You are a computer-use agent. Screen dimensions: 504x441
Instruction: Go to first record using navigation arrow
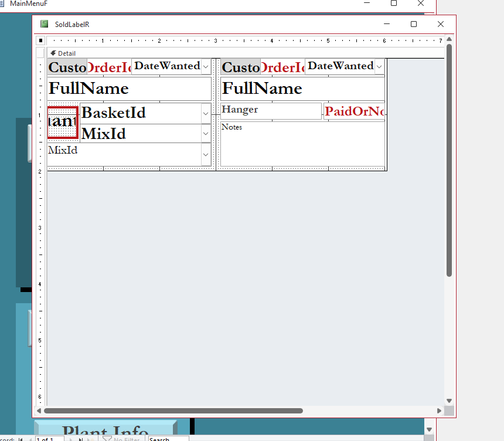pos(21,439)
